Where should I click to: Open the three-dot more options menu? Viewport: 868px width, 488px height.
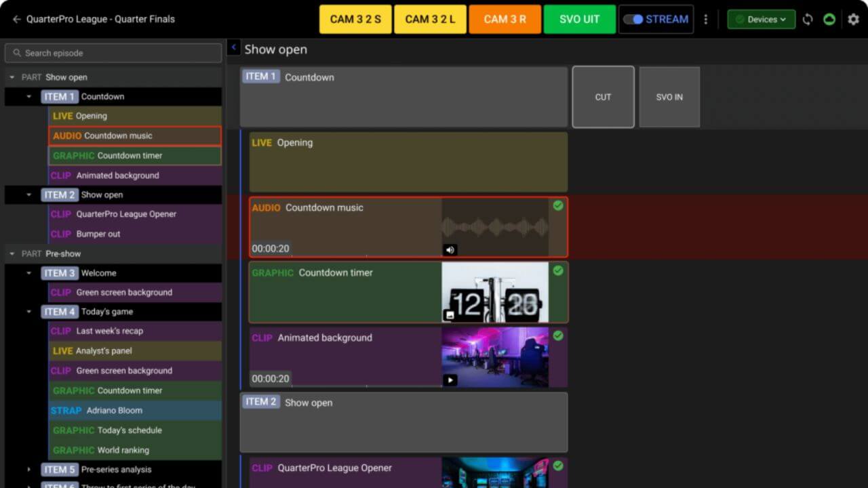pos(705,19)
